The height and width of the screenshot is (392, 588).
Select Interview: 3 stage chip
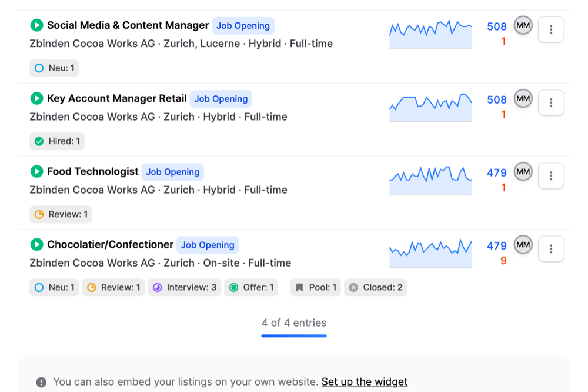point(185,287)
